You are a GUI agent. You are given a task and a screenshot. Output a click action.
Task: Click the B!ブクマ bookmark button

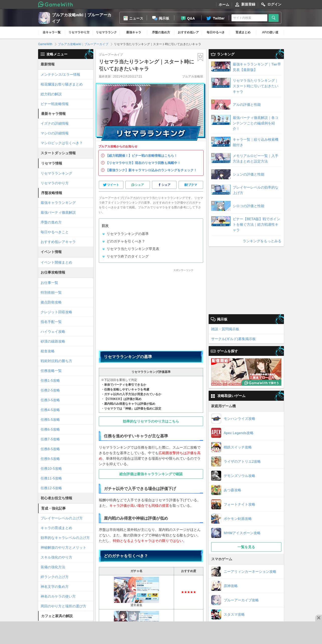(191, 185)
